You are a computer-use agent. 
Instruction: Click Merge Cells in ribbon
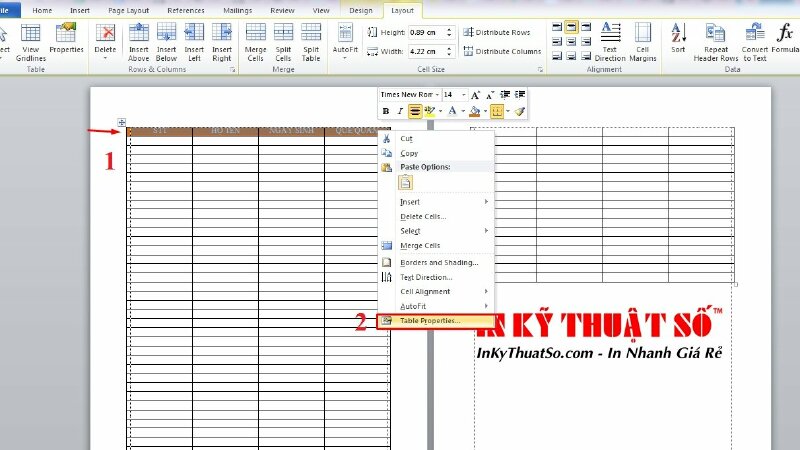(256, 43)
